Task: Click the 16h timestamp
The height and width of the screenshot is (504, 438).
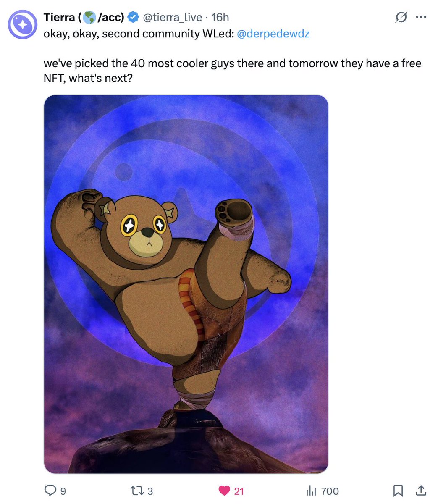Action: pos(220,18)
